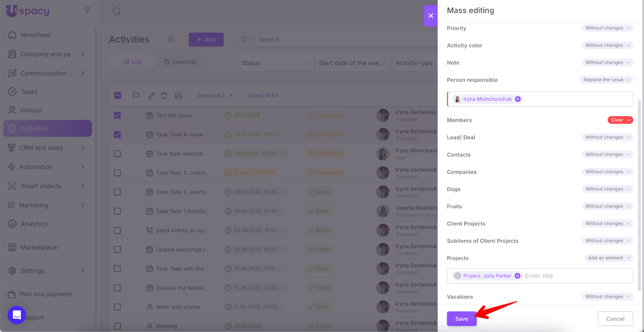
Task: Remove Iryna Mishchanchuk from Person responsible
Action: click(518, 99)
